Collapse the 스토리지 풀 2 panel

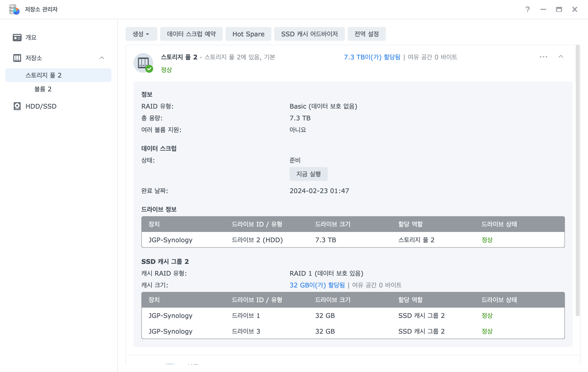pos(561,57)
